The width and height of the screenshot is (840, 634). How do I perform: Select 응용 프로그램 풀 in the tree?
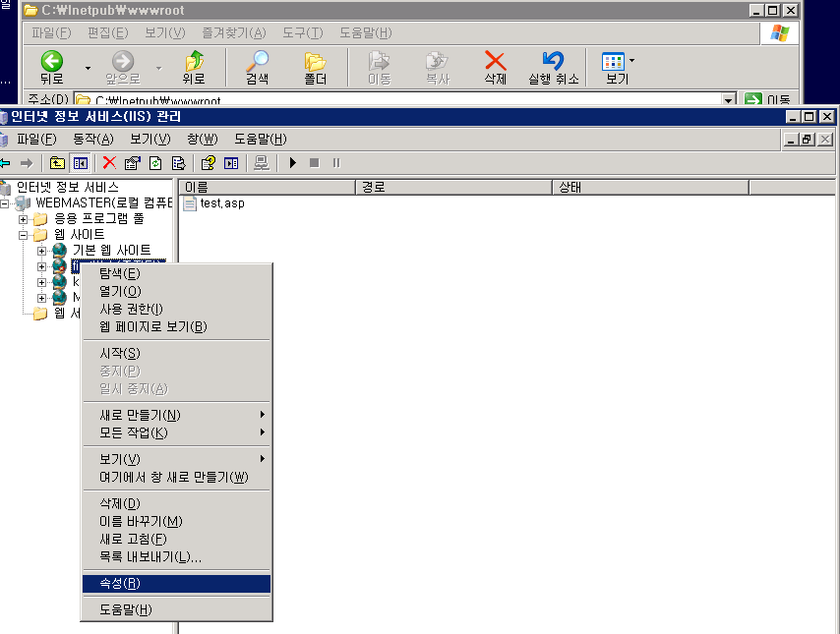tap(99, 219)
